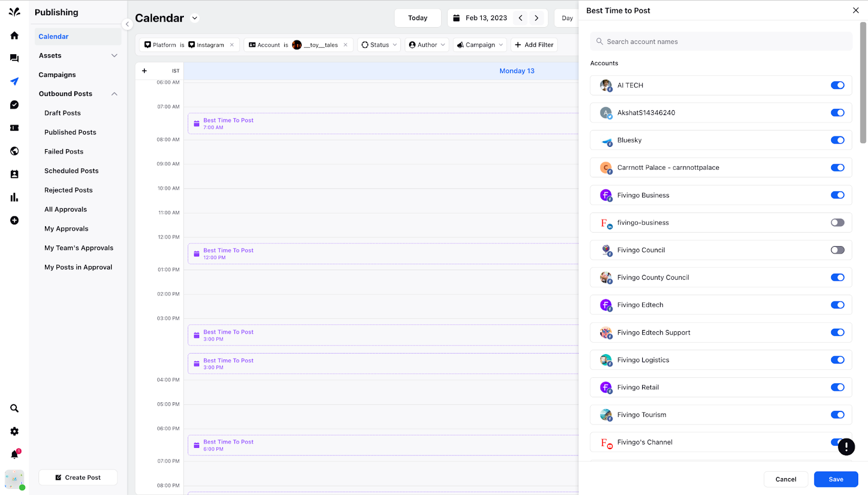This screenshot has width=868, height=495.
Task: Collapse the Outbound Posts section
Action: [x=114, y=94]
